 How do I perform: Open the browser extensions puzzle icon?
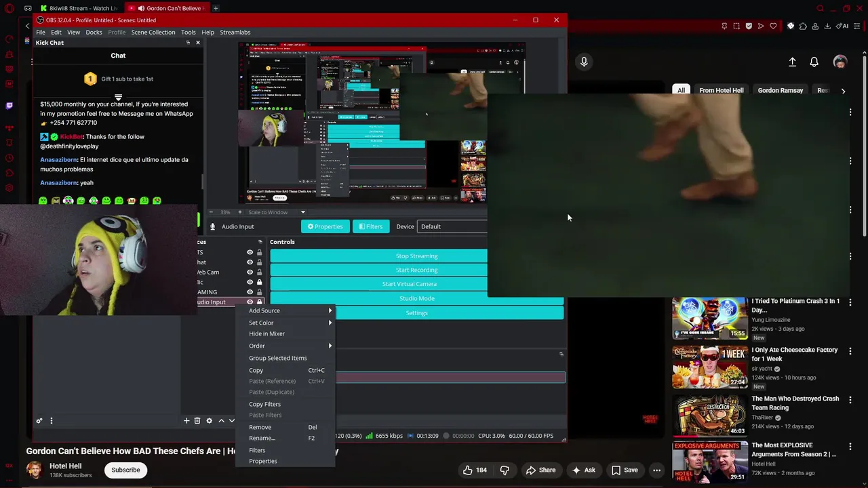(x=803, y=26)
